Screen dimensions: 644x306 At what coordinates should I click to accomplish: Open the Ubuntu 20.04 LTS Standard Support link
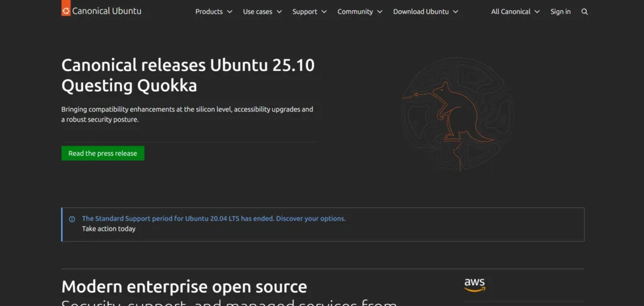coord(214,219)
